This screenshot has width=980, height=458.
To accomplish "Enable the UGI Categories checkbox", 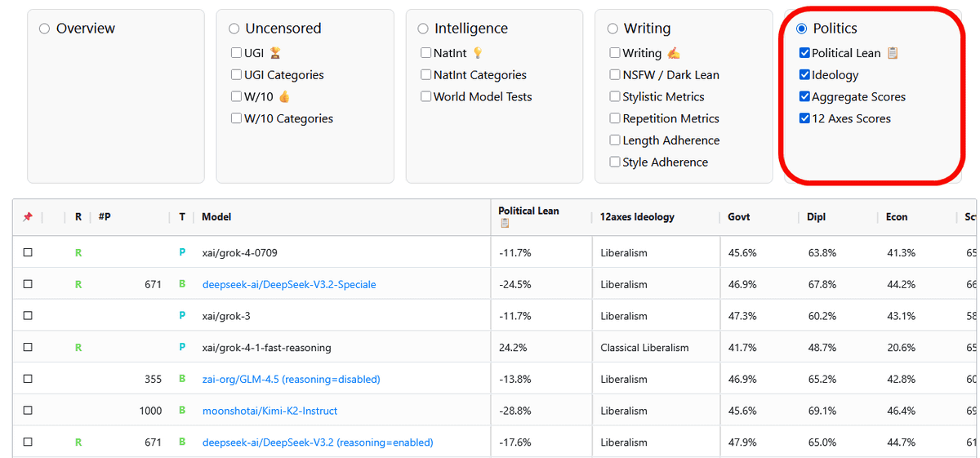I will tap(237, 75).
